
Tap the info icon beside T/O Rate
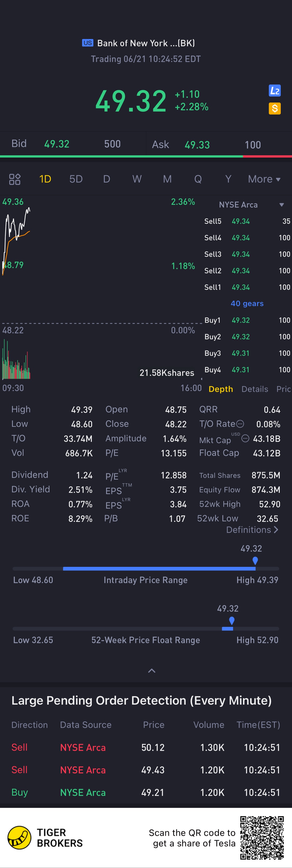coord(240,424)
